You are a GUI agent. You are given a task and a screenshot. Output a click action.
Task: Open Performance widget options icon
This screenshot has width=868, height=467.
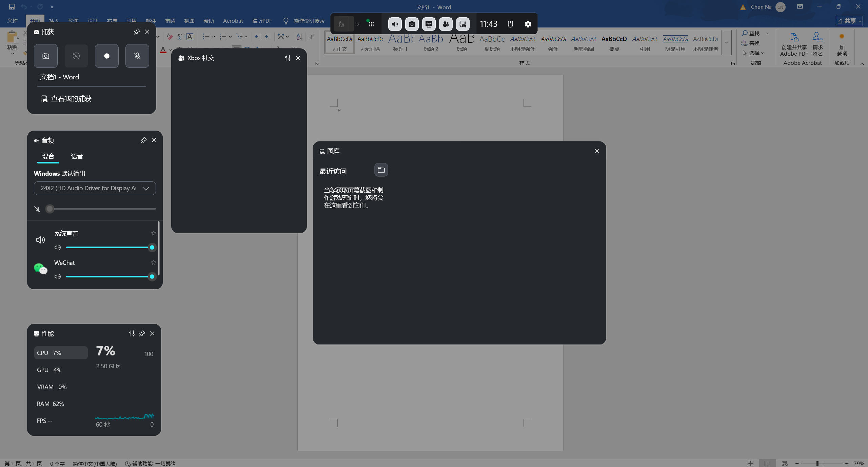click(x=132, y=334)
